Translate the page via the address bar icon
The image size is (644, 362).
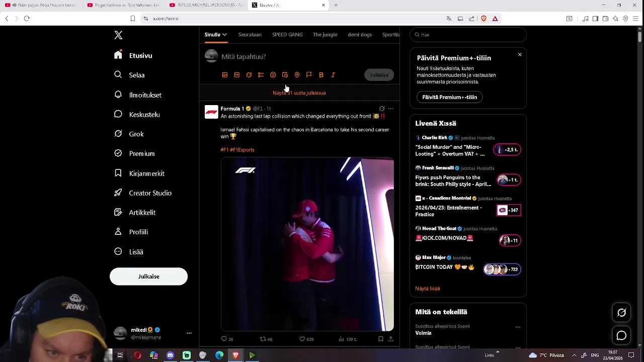point(449,19)
